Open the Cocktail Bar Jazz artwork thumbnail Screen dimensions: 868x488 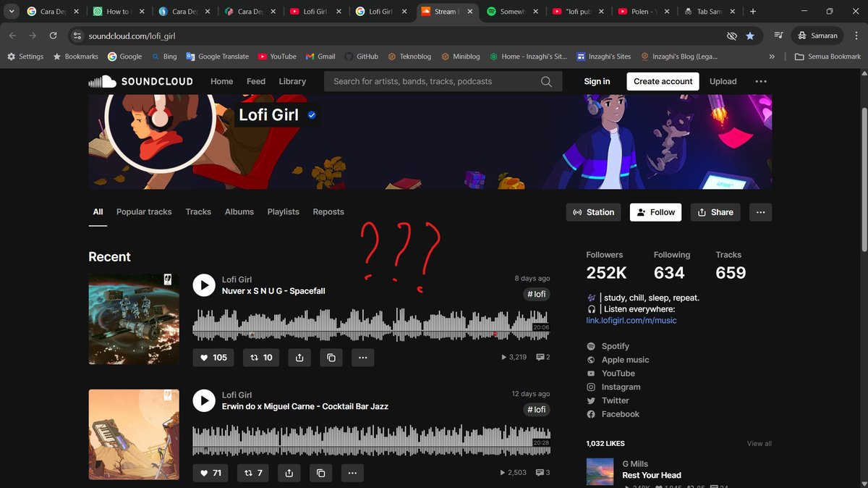click(134, 434)
